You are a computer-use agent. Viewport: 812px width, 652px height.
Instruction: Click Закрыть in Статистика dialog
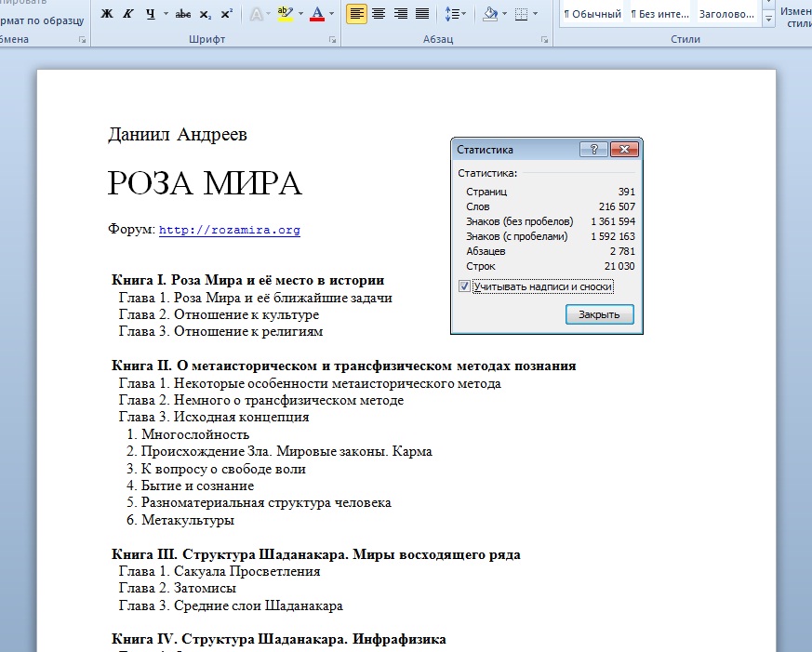click(x=600, y=314)
